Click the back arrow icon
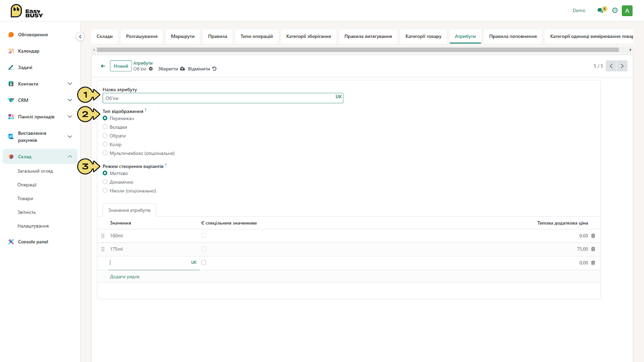Screen dimensions: 644x362 point(103,66)
